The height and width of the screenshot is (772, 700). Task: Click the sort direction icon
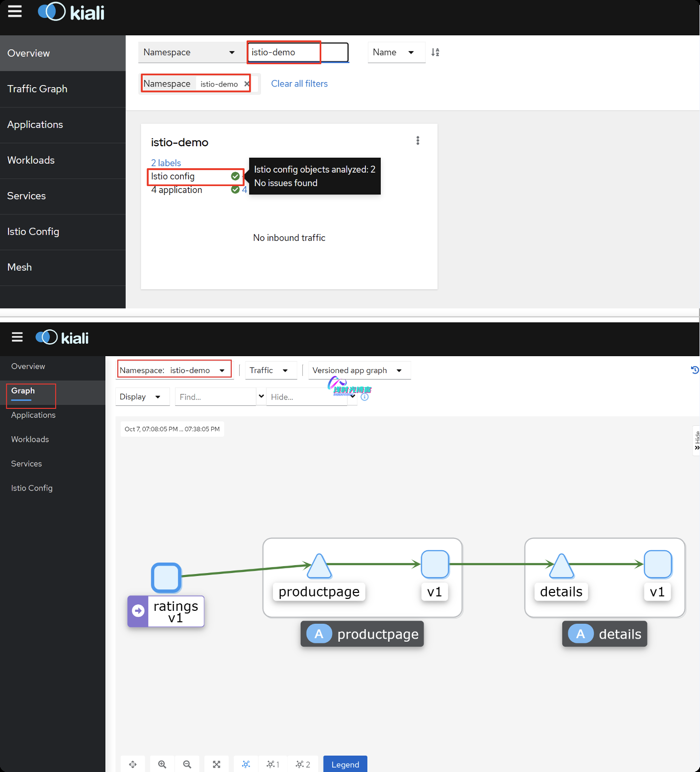435,52
